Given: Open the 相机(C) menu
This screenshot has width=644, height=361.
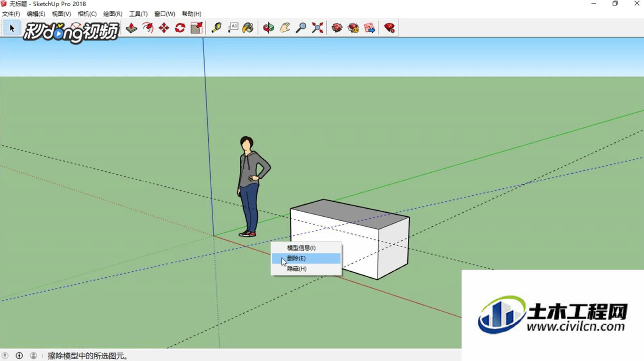Looking at the screenshot, I should click(87, 14).
